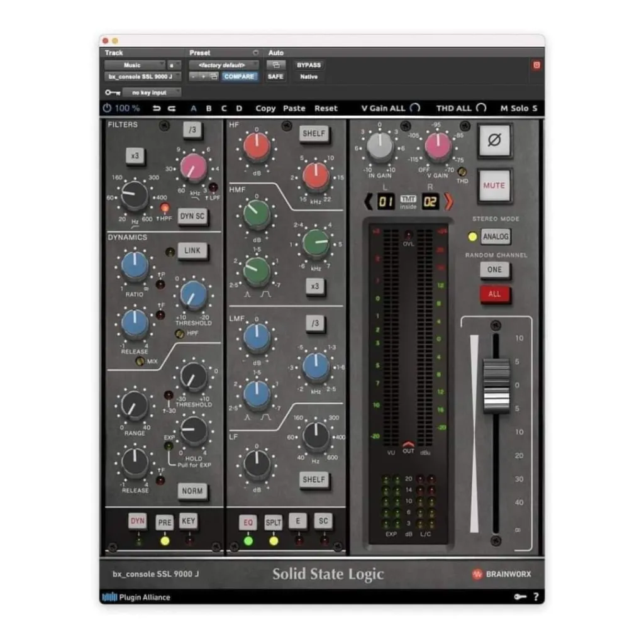The width and height of the screenshot is (644, 644).
Task: Click the red HF gain knob
Action: [x=257, y=147]
